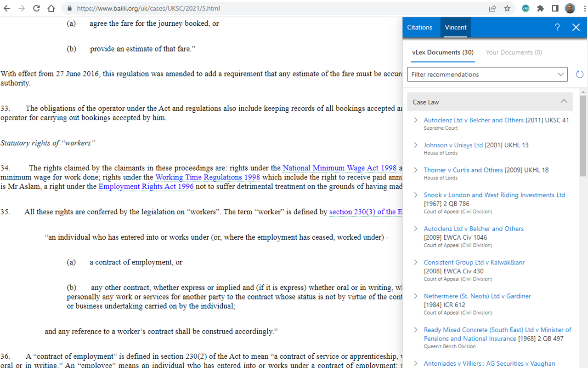Close the Vincent side panel
588x368 pixels.
pos(576,27)
